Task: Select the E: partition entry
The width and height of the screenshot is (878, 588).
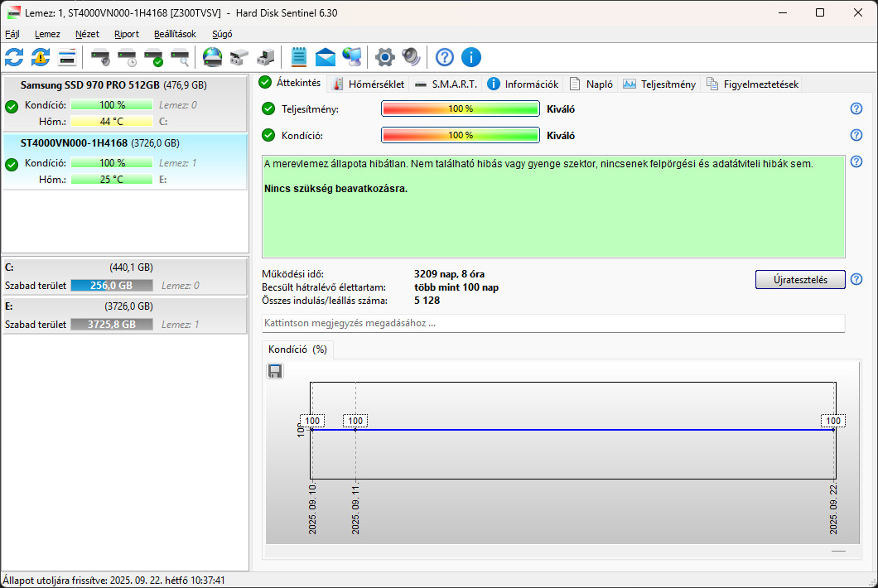Action: [x=125, y=316]
